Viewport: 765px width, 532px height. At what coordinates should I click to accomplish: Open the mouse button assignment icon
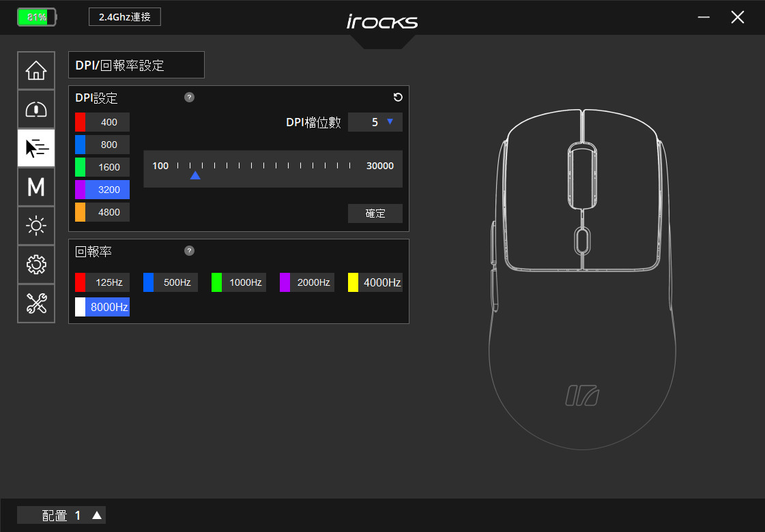(x=36, y=109)
